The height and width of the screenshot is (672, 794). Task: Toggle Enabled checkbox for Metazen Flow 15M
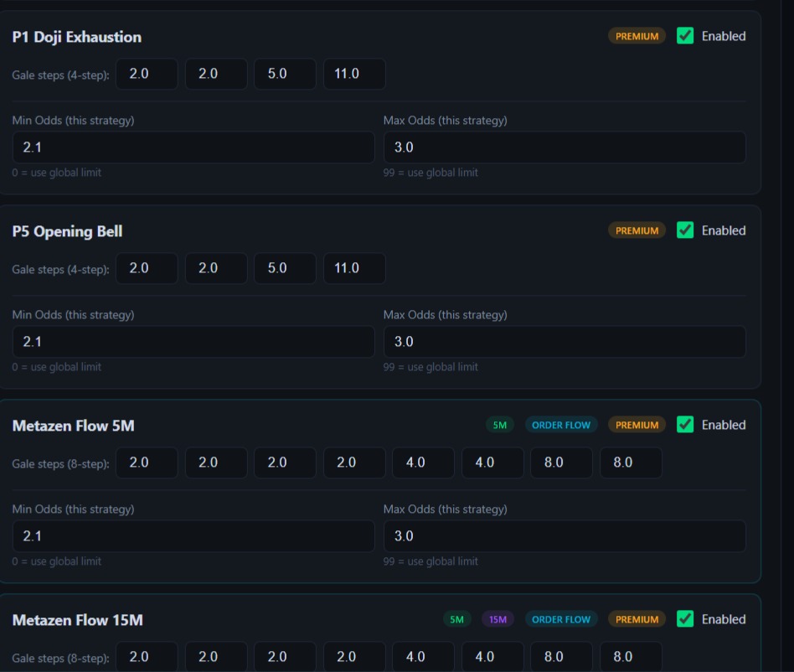click(684, 619)
